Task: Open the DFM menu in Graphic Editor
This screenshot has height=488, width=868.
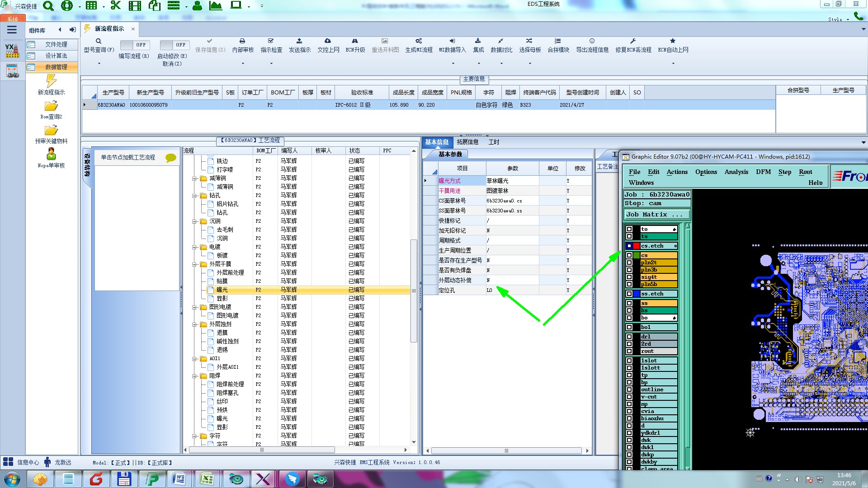Action: pos(763,172)
